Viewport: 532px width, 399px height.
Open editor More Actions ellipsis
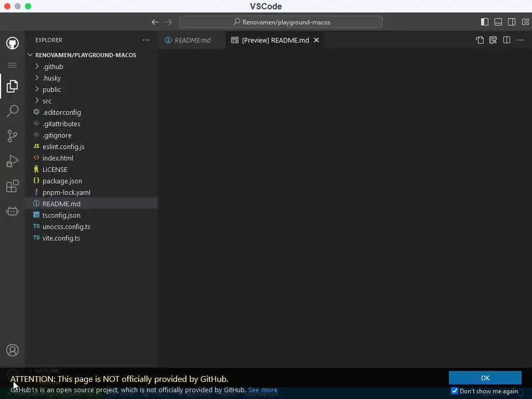[520, 40]
